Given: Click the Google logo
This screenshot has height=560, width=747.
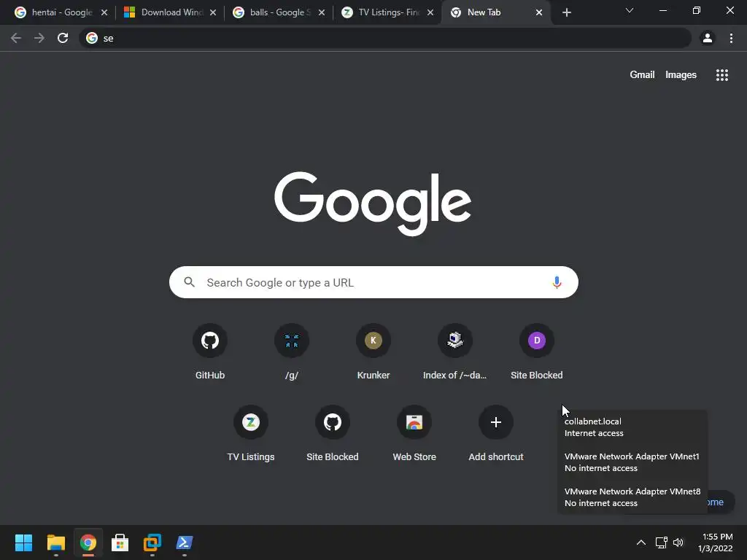Looking at the screenshot, I should coord(373,203).
